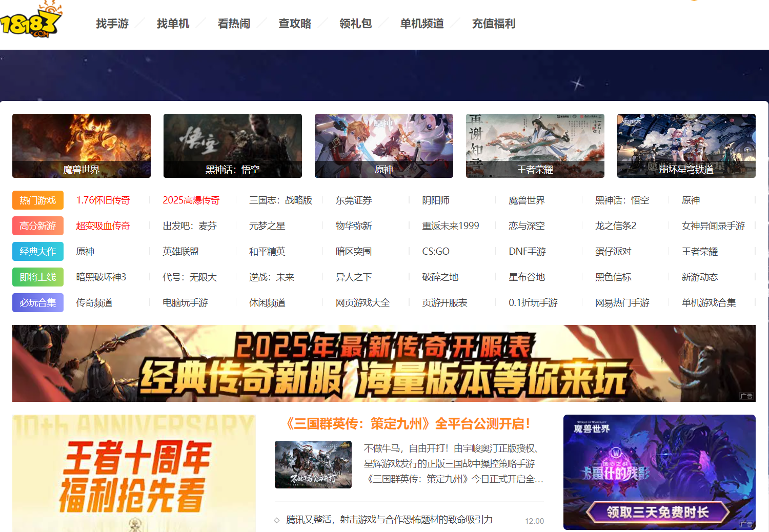Select the 必玩合集 category tab
This screenshot has width=769, height=532.
[37, 302]
